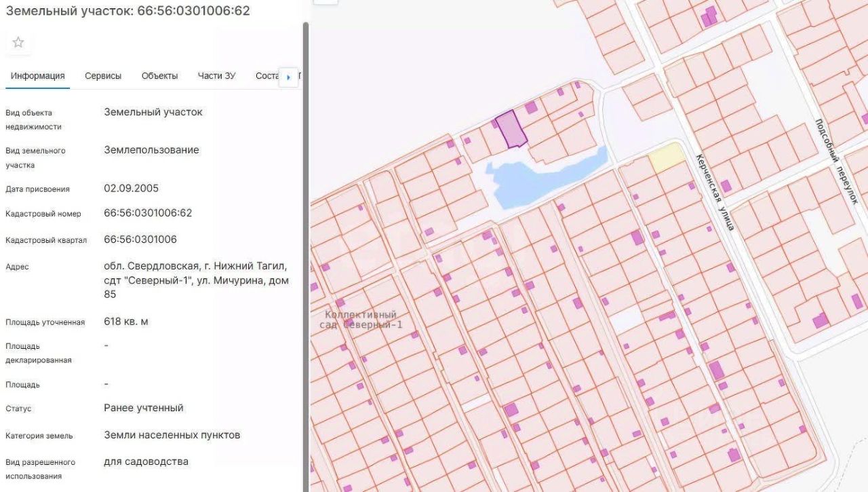The image size is (868, 492).
Task: Click the Категория земель field label
Action: tap(39, 436)
